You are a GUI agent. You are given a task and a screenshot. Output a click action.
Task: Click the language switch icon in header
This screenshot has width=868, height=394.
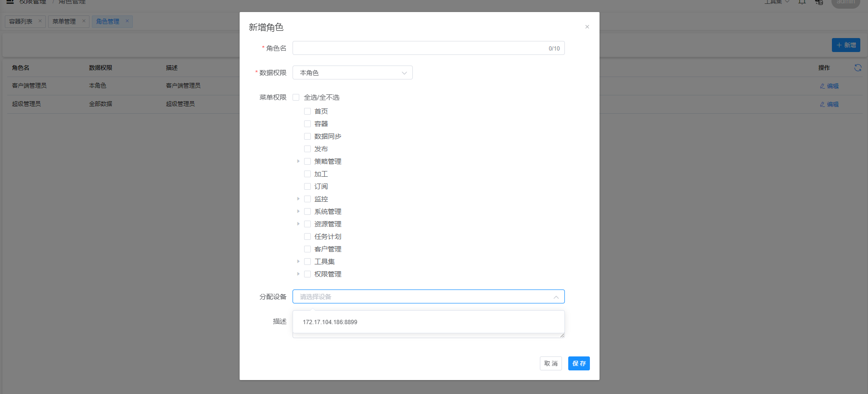click(x=819, y=2)
